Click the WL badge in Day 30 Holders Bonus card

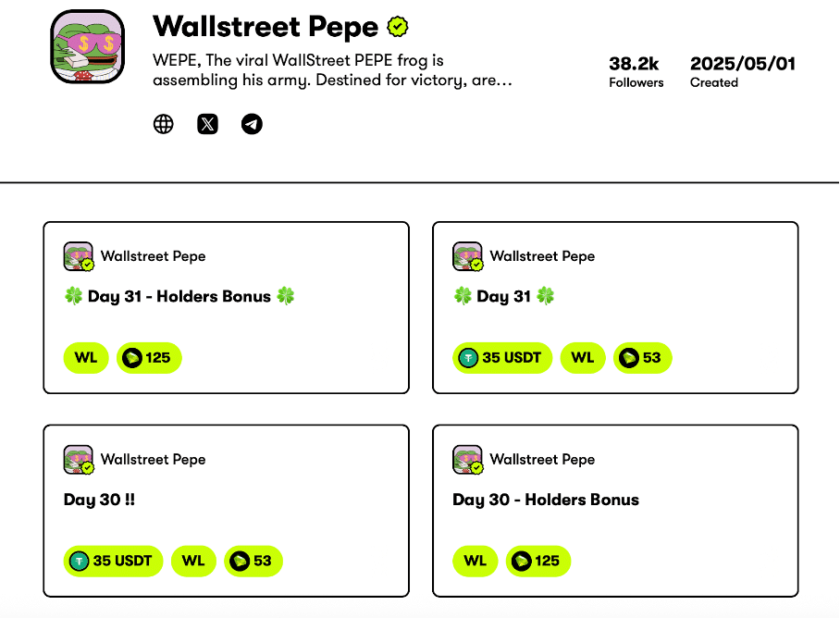[x=476, y=561]
